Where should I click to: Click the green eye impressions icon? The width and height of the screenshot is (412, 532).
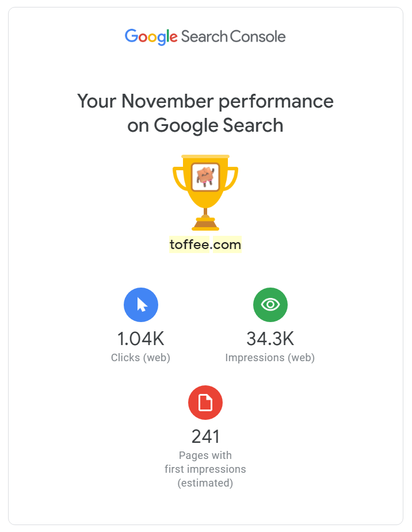270,305
